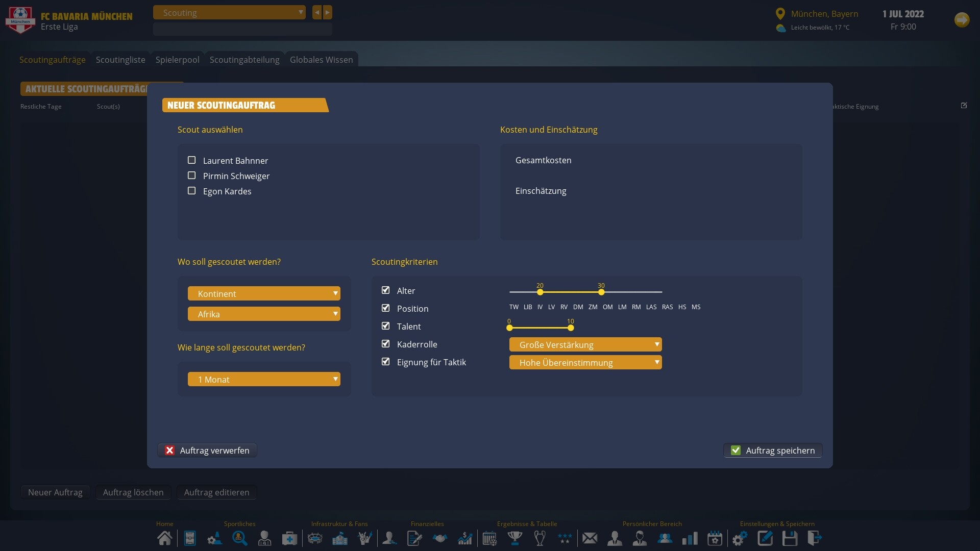Switch to the Spielerpool tab

click(177, 60)
